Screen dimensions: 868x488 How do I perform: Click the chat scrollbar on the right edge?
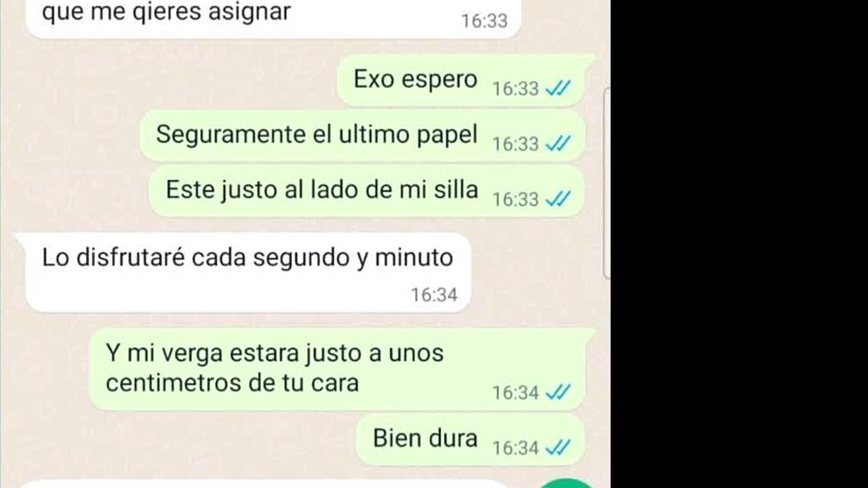tap(607, 183)
